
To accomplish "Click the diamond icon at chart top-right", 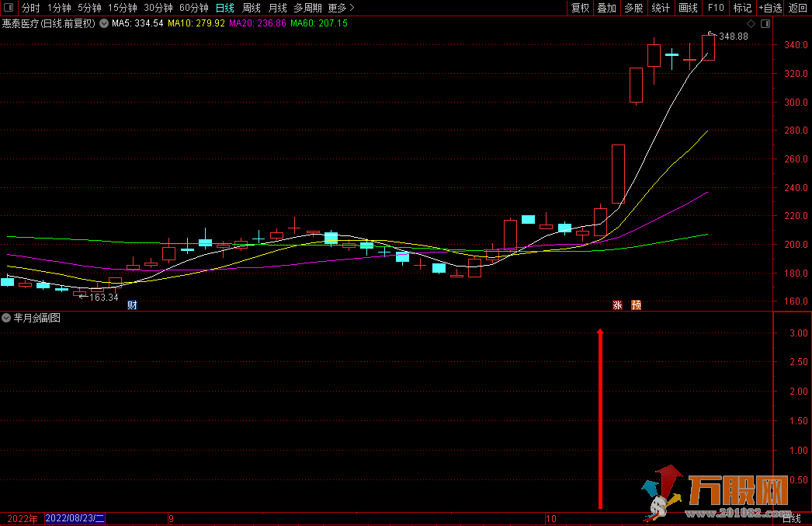I will pos(751,23).
